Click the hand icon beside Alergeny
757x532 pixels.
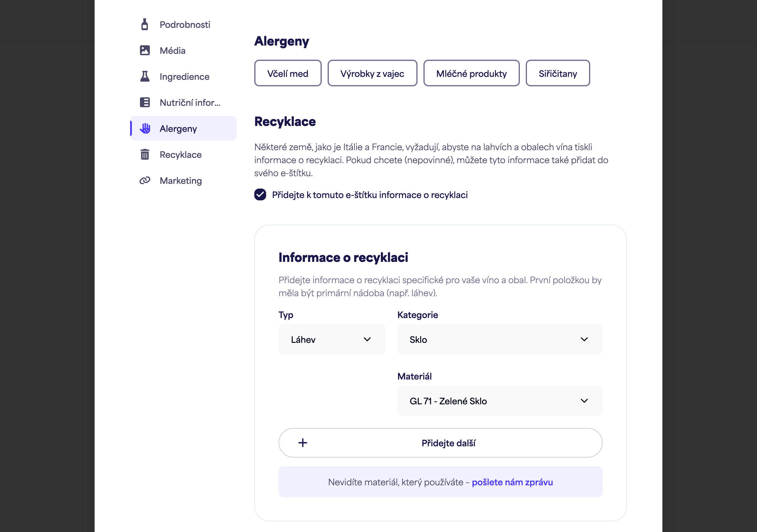click(145, 129)
